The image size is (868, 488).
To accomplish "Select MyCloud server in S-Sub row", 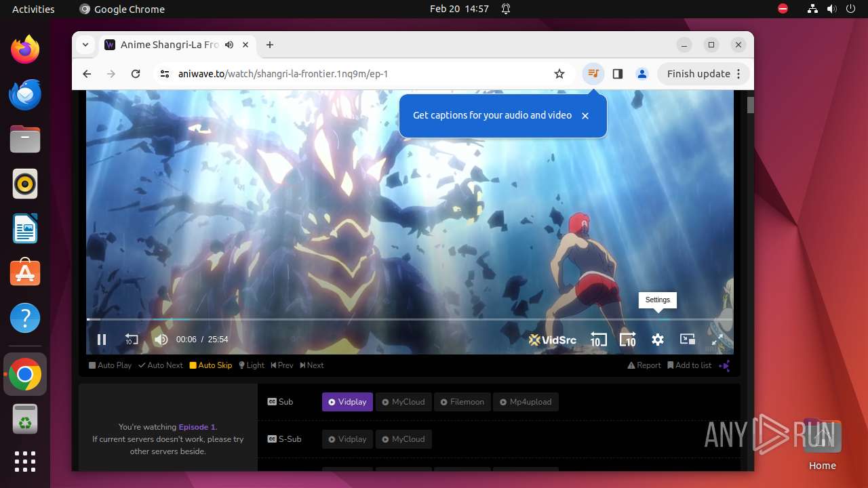I will pyautogui.click(x=403, y=439).
